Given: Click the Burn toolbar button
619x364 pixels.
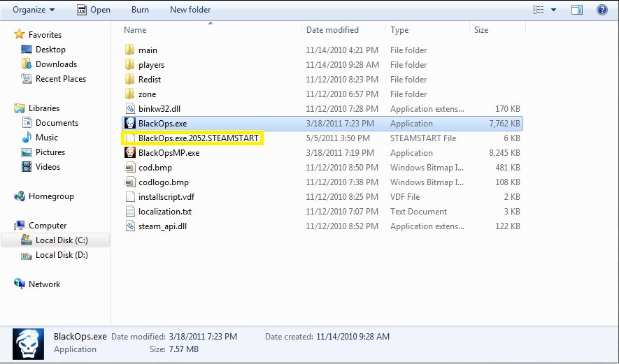Looking at the screenshot, I should click(140, 10).
